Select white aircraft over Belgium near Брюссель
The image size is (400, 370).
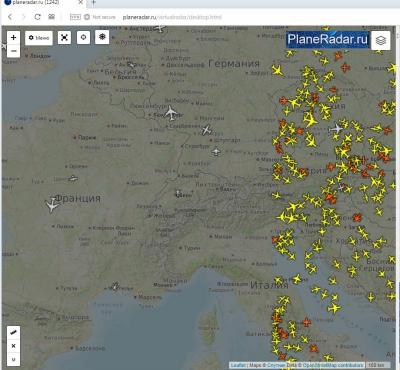pyautogui.click(x=132, y=64)
